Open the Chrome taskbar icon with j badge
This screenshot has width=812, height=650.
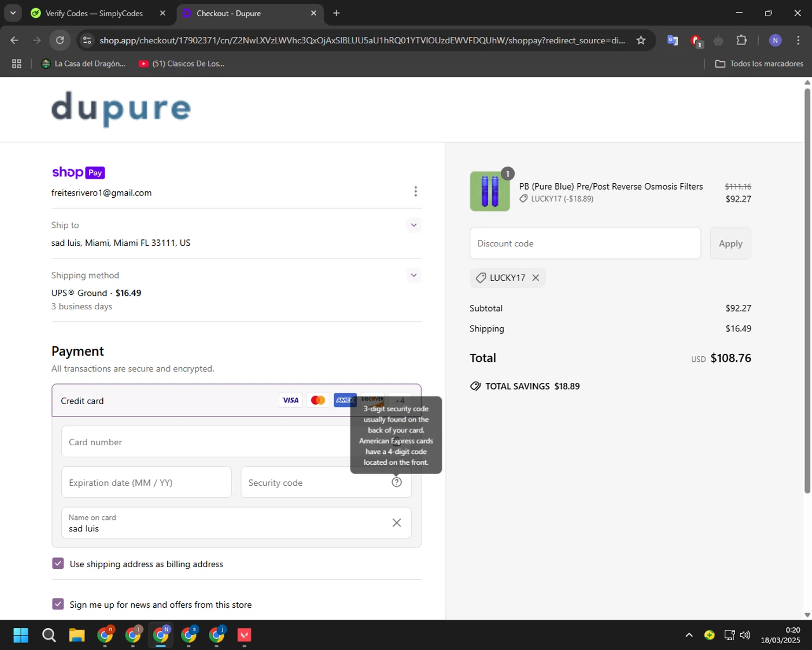(x=217, y=635)
